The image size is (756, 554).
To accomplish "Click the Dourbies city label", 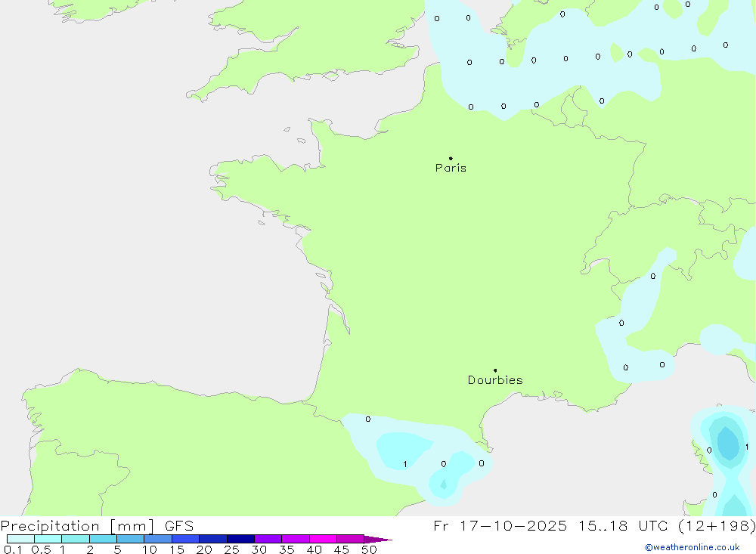I will pos(495,380).
